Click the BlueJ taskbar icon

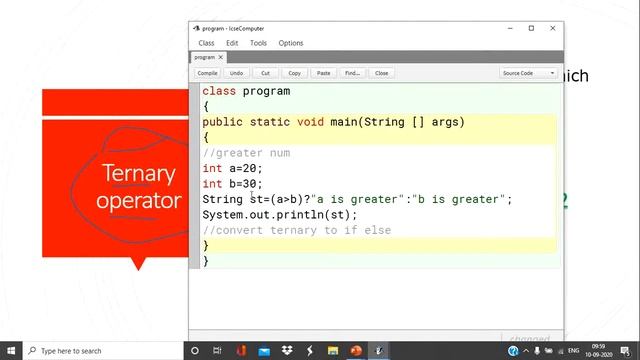tap(379, 351)
